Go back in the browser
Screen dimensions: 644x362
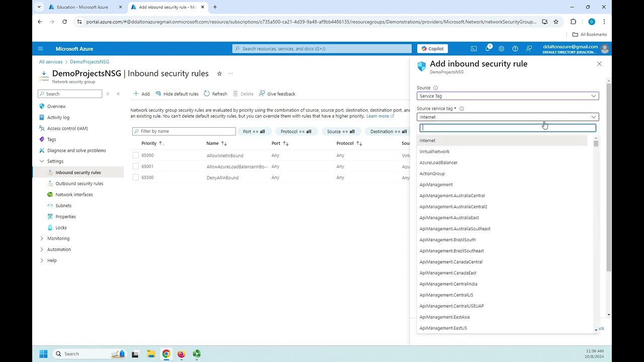40,22
